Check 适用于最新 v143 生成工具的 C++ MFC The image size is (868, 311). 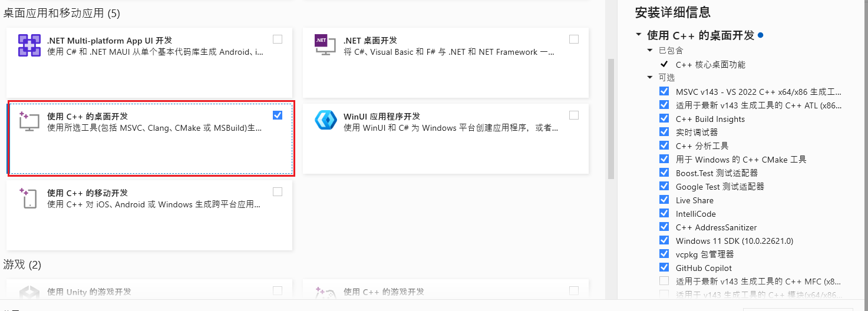[x=664, y=281]
